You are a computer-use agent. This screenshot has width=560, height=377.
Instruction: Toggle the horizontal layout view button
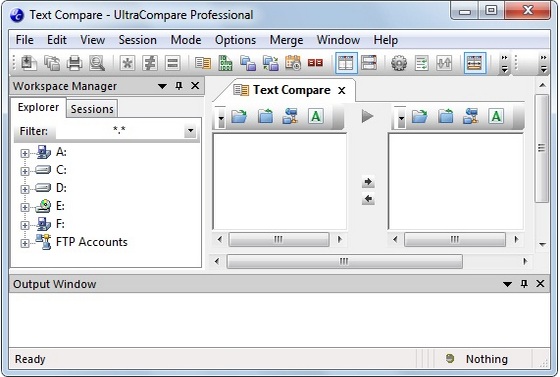pos(369,63)
